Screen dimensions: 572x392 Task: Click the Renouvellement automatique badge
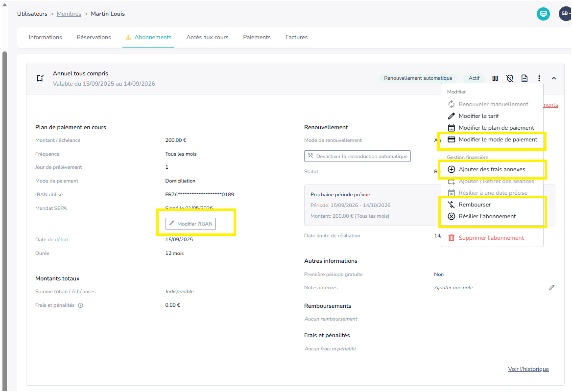[418, 78]
